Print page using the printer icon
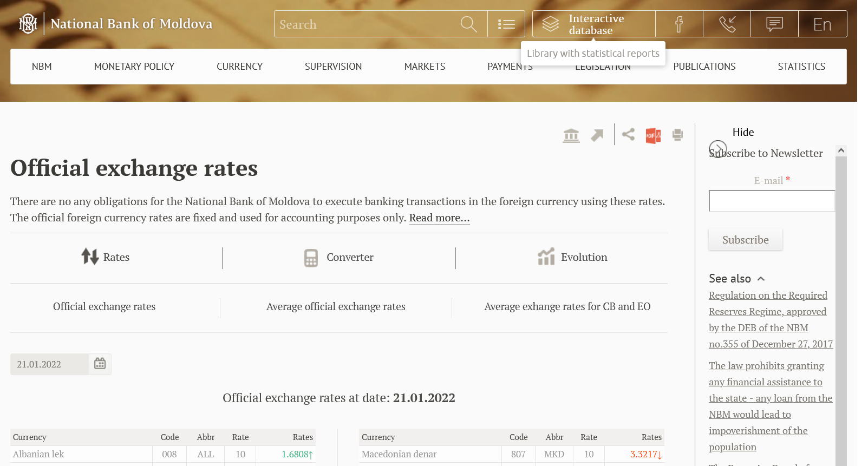 click(x=677, y=135)
